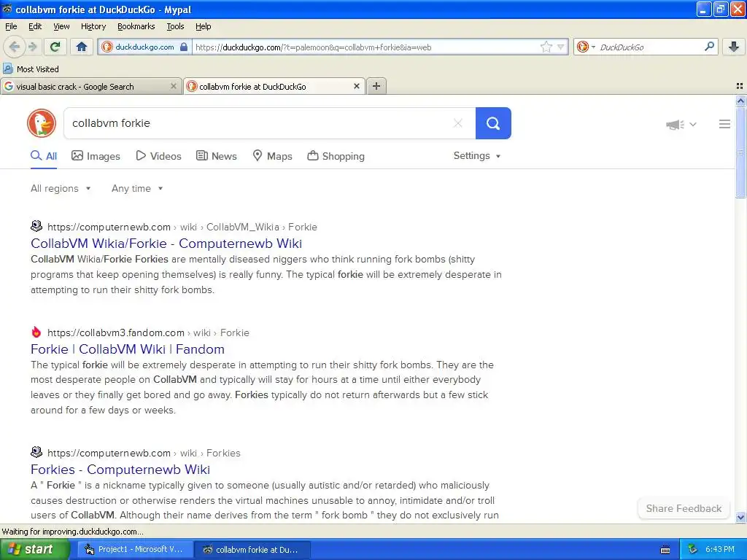Screen dimensions: 747x560
Task: Switch to Images results
Action: pyautogui.click(x=96, y=156)
